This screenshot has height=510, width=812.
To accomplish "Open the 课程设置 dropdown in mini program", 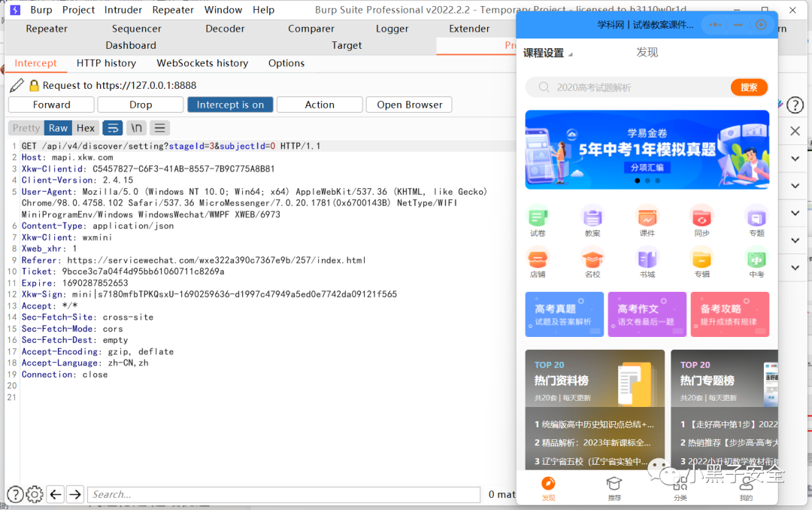I will (x=548, y=53).
